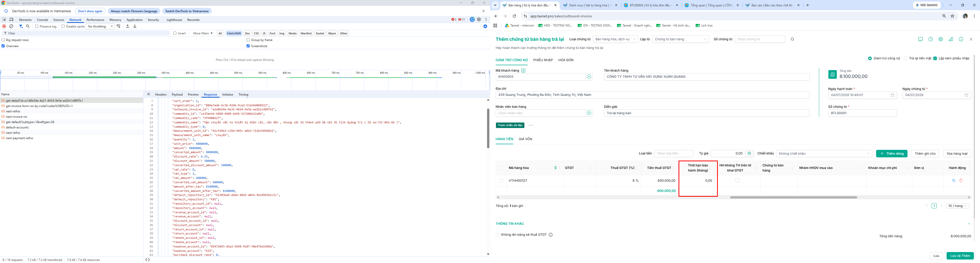Clear the network log icon
980x263 pixels.
[11, 26]
